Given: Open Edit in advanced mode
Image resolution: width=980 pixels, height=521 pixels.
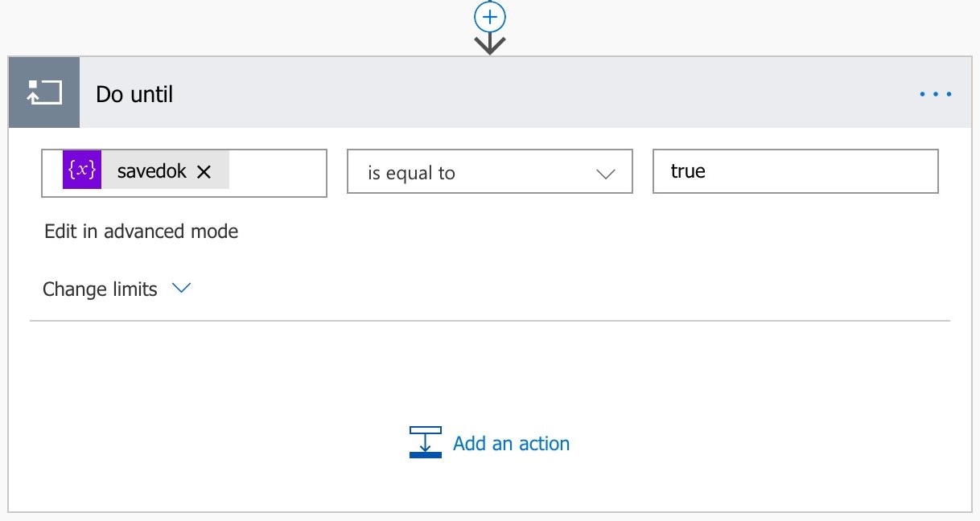Looking at the screenshot, I should tap(141, 232).
